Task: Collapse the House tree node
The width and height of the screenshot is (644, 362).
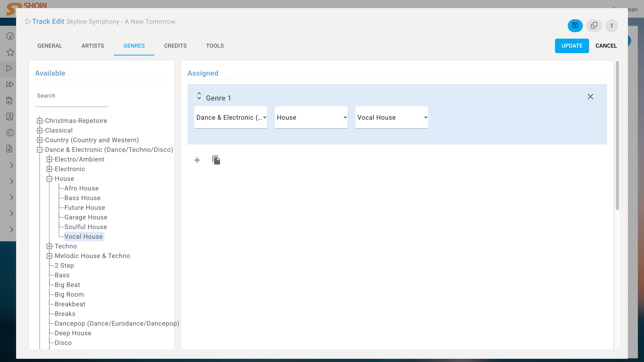Action: tap(49, 179)
